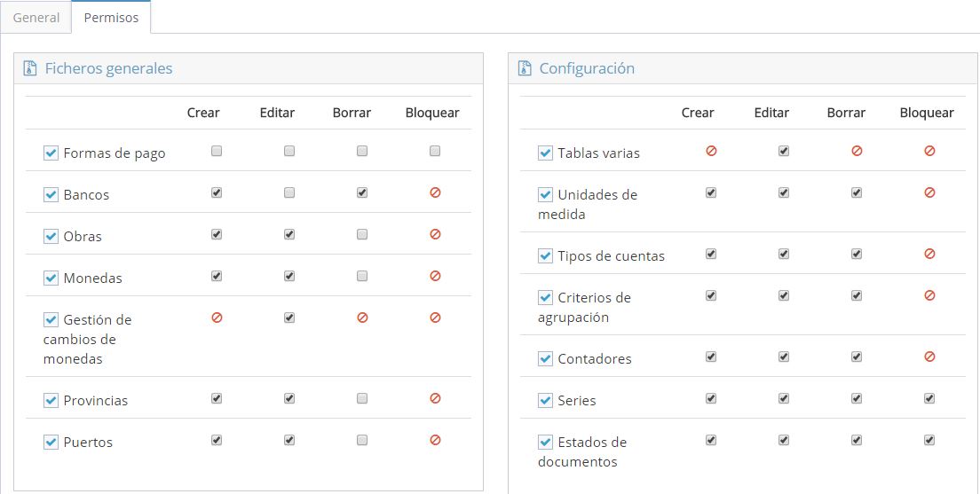Click the blocked Bloquear icon for Obras

[435, 234]
